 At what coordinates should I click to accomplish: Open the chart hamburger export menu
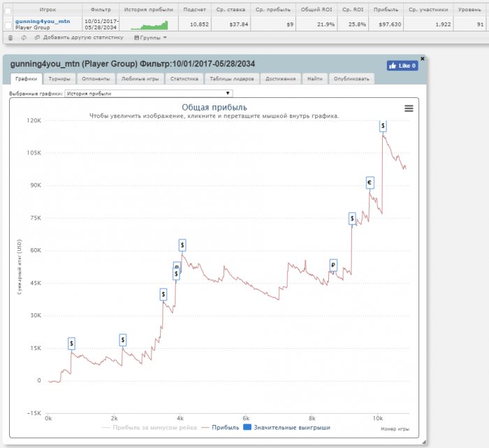click(x=409, y=108)
